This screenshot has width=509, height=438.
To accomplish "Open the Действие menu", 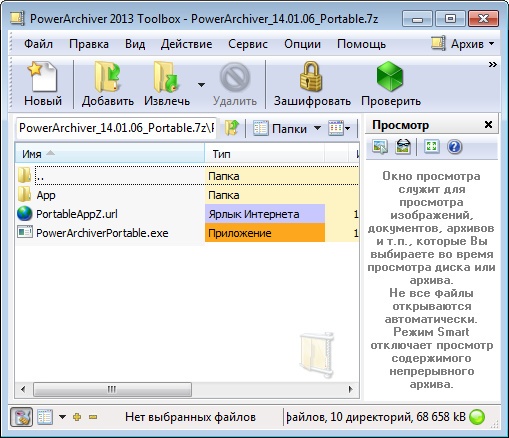I will point(186,44).
